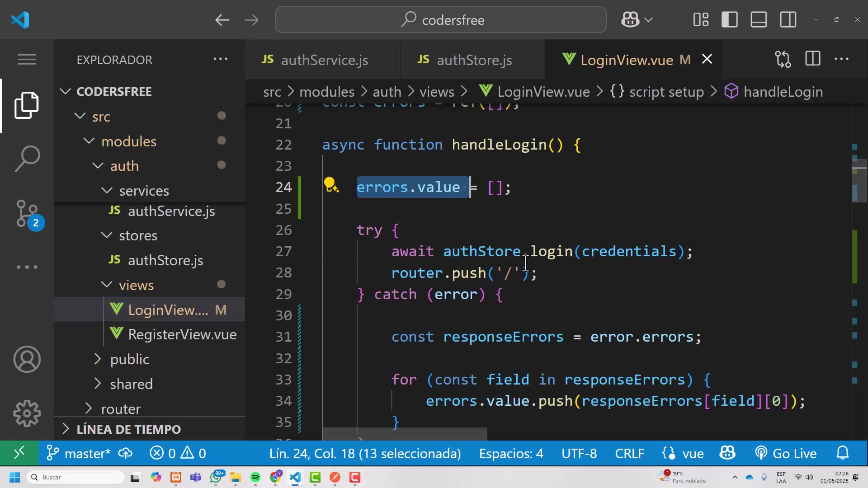The image size is (868, 488).
Task: Close the LoginView.vue tab
Action: click(707, 59)
